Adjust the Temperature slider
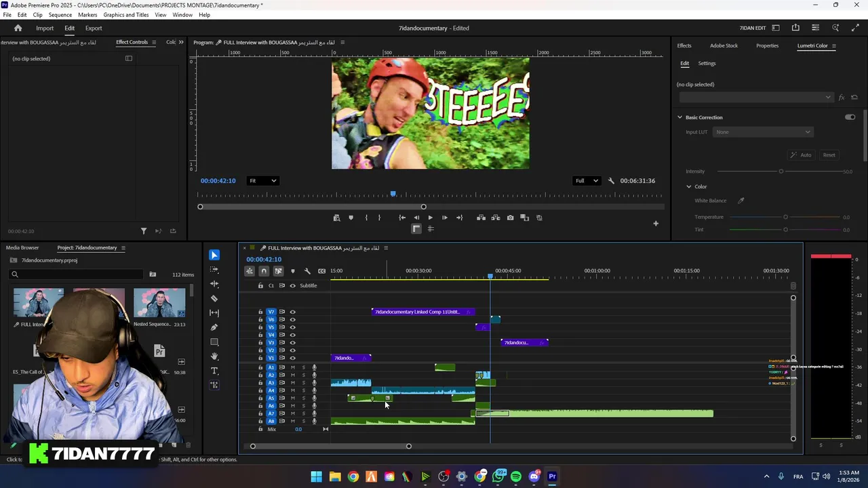Image resolution: width=868 pixels, height=488 pixels. tap(785, 217)
